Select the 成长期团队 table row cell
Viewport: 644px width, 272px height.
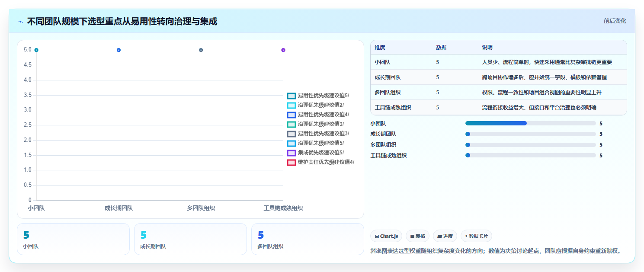[388, 77]
